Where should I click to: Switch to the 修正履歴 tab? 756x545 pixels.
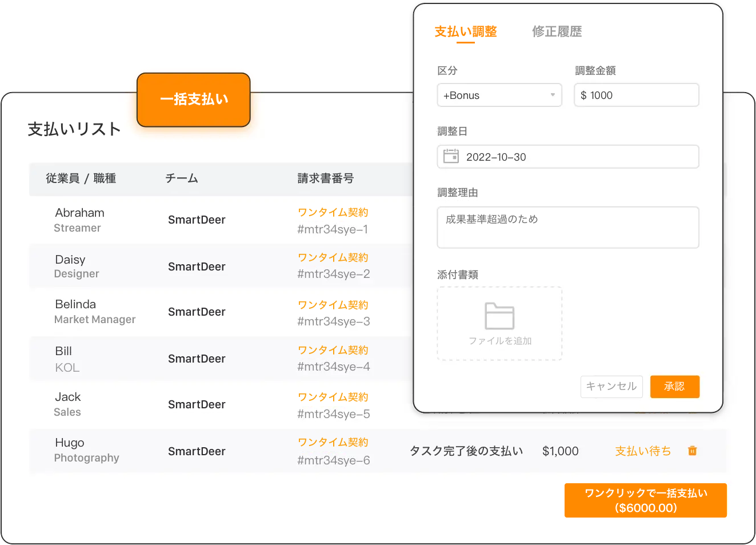coord(557,31)
